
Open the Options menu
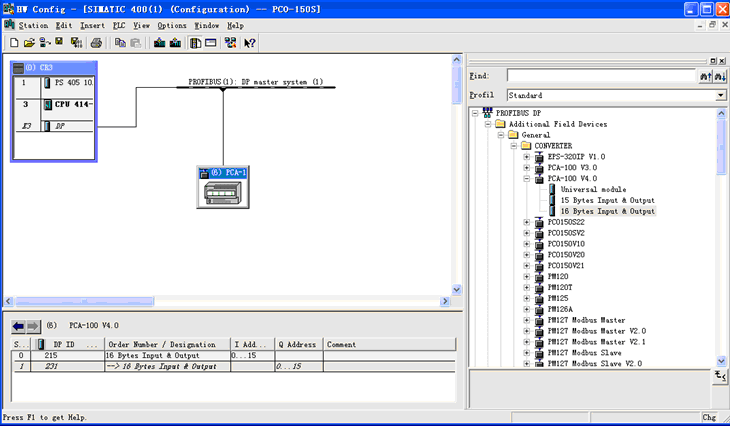click(x=172, y=25)
